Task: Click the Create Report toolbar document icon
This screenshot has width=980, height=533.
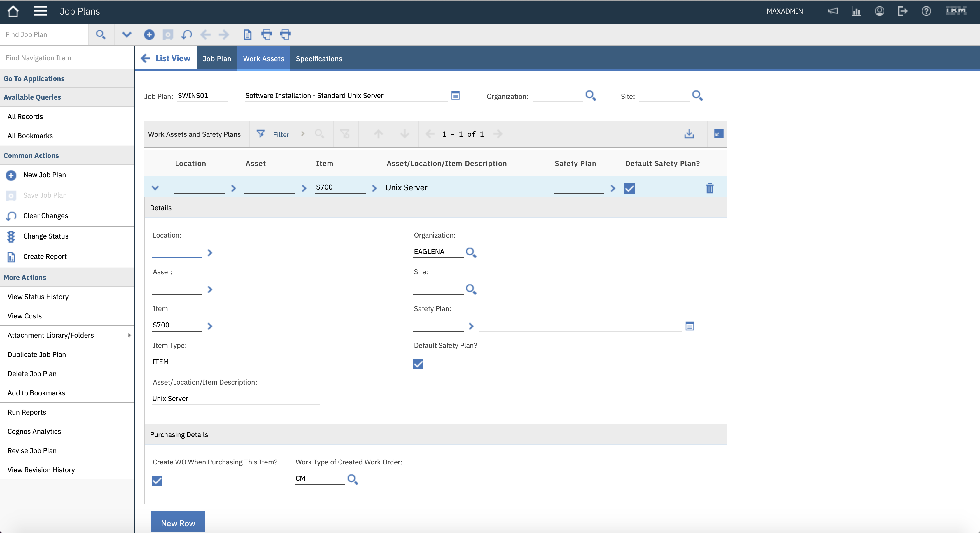Action: click(x=247, y=35)
